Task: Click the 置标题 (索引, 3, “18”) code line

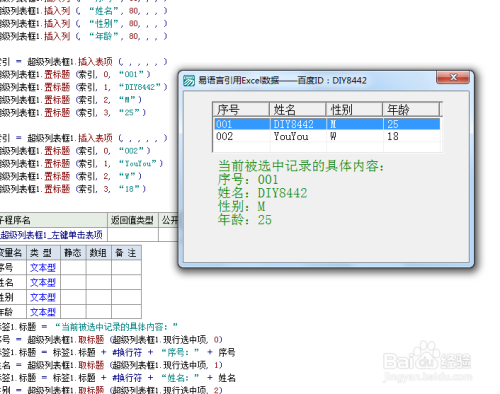Action: 73,189
